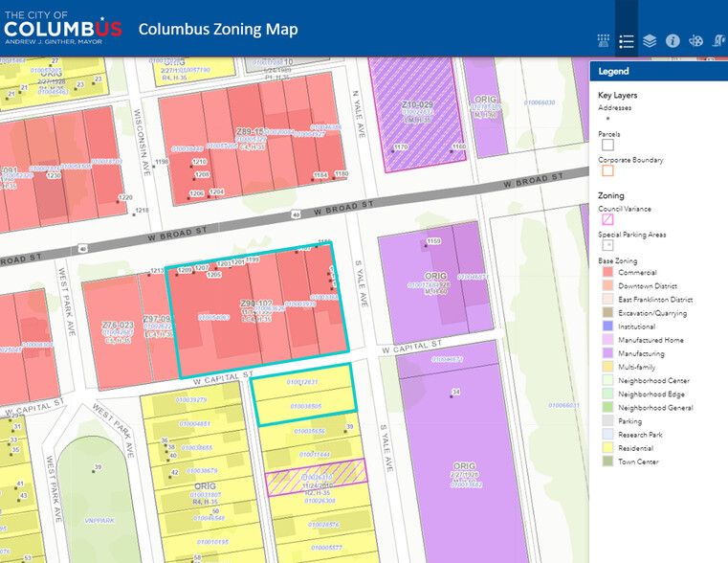Screen dimensions: 728x563
Task: Click the palette-shaped icon right of Info
Action: pyautogui.click(x=696, y=41)
